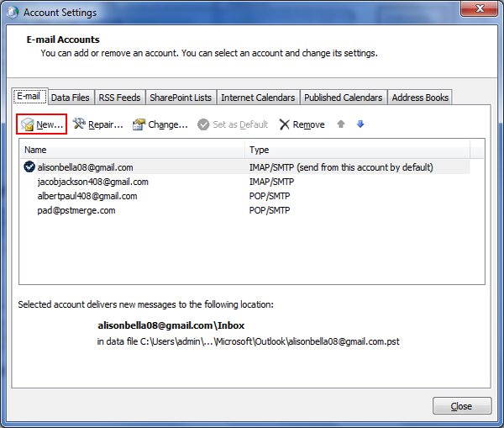Go to SharePoint Lists tab
The image size is (504, 428).
[181, 98]
